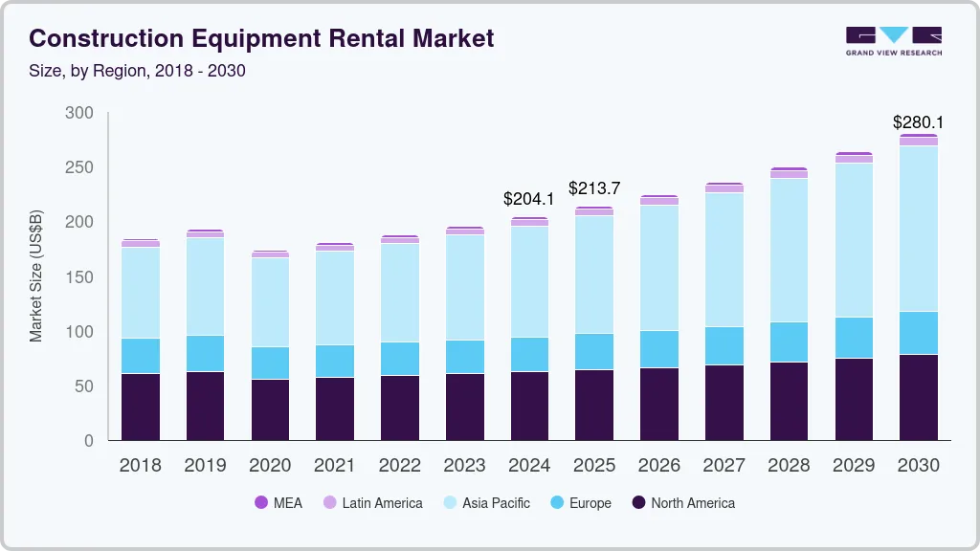
Task: Select the 2027 Asia Pacific bar segment
Action: point(724,259)
